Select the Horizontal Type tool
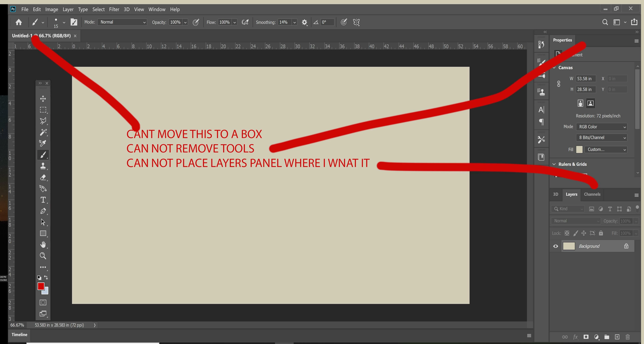The height and width of the screenshot is (344, 644). point(43,200)
